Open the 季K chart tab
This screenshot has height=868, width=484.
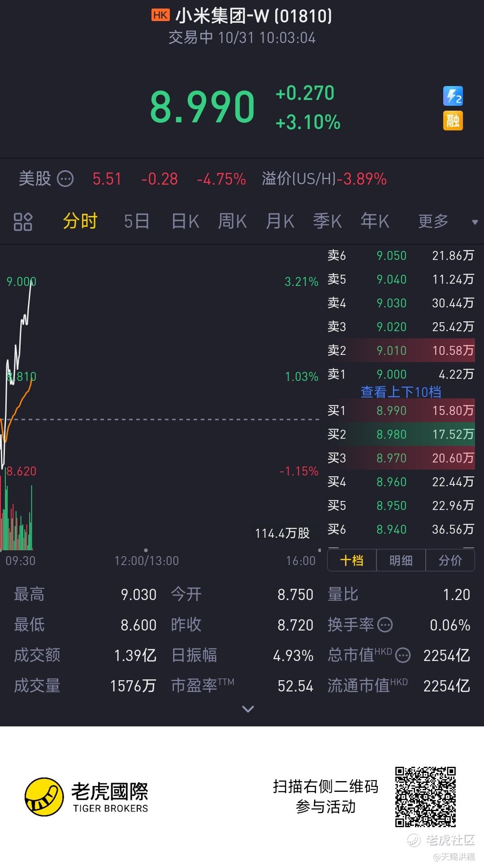point(327,221)
